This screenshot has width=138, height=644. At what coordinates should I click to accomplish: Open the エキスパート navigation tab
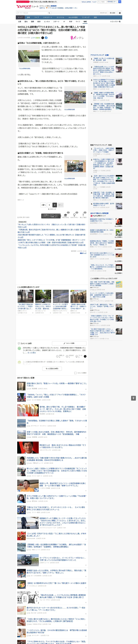[48, 17]
